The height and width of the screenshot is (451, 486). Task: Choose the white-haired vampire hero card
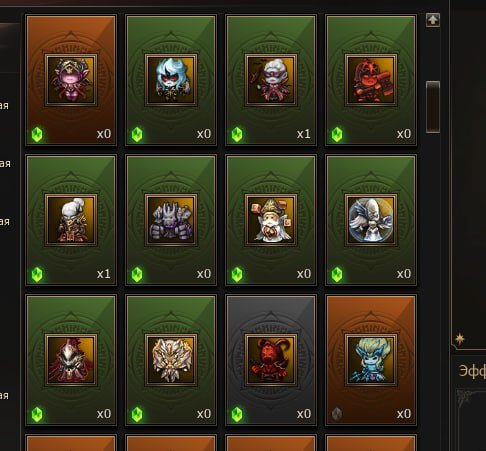point(271,80)
